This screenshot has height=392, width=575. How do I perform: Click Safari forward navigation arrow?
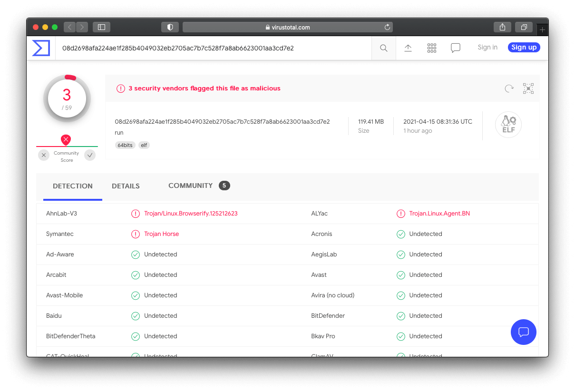(82, 27)
